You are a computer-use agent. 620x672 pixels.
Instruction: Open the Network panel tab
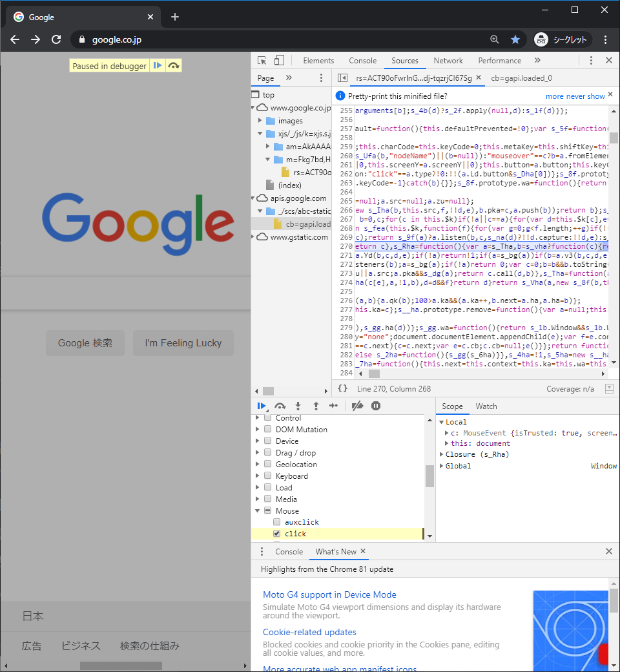click(448, 61)
